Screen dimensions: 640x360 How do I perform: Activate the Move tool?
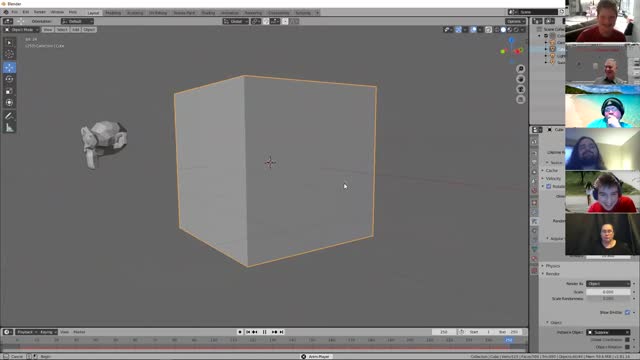[9, 67]
